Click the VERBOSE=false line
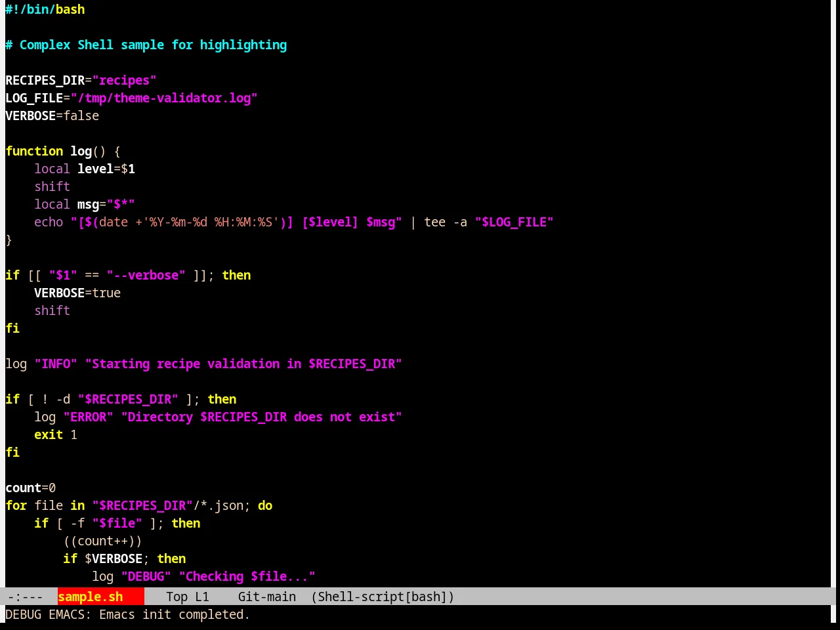This screenshot has height=630, width=840. (52, 115)
